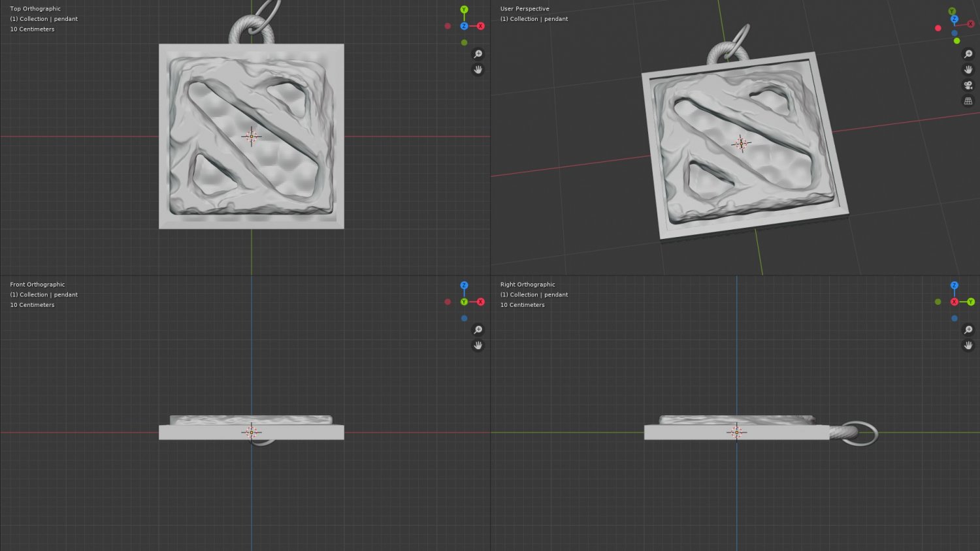Click negative Y green dot in Top Orthographic gizmo
Image resolution: width=980 pixels, height=551 pixels.
(x=464, y=42)
